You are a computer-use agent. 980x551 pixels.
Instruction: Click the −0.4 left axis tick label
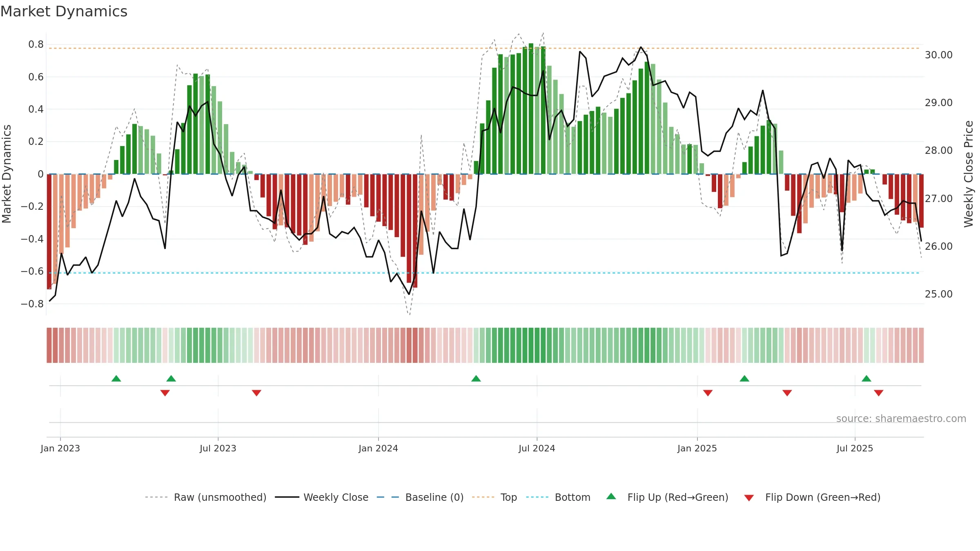32,239
